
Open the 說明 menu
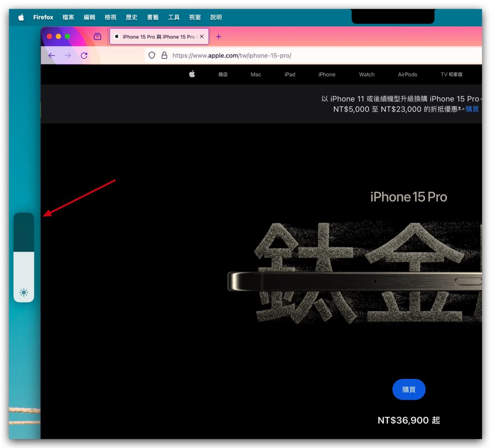tap(216, 17)
